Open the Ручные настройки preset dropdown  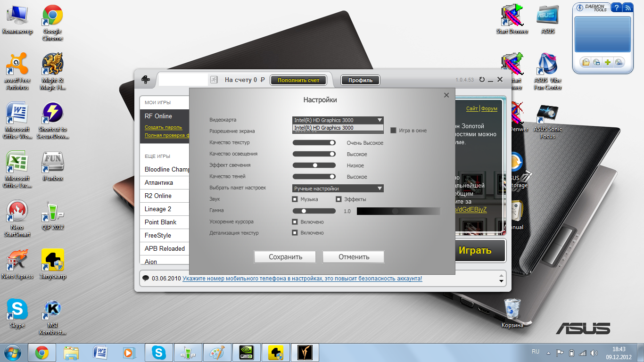point(338,189)
